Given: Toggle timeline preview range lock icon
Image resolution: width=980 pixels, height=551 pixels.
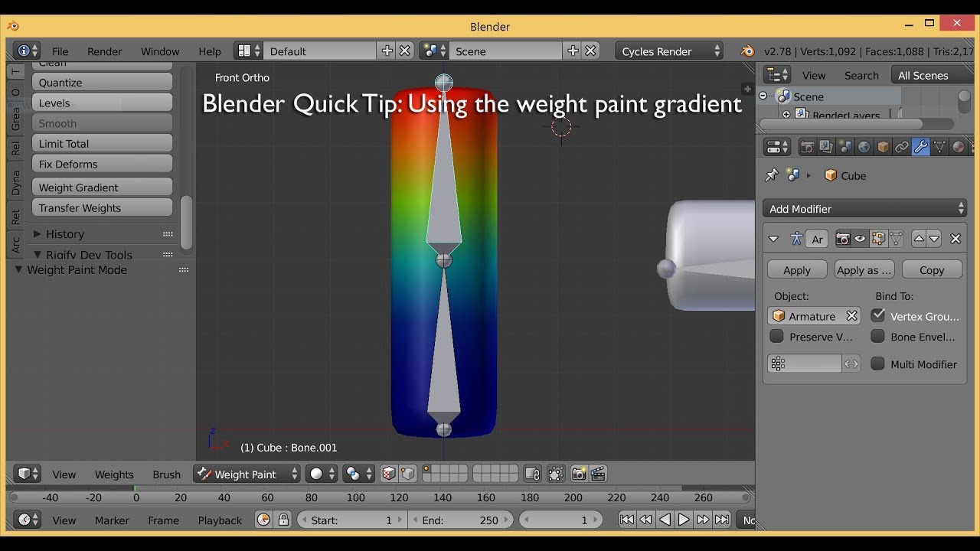Looking at the screenshot, I should tap(283, 520).
